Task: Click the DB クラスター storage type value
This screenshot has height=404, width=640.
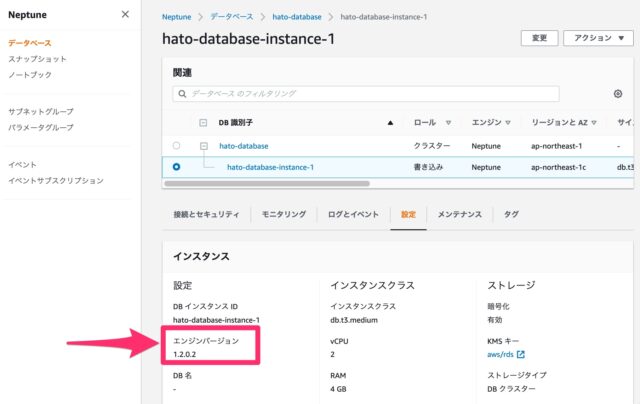Action: tap(511, 389)
